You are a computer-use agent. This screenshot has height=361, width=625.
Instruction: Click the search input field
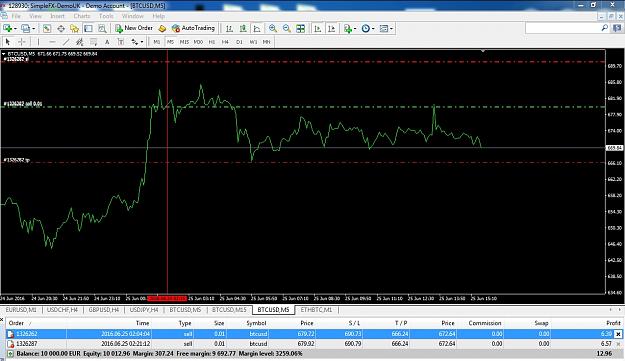coord(562,28)
